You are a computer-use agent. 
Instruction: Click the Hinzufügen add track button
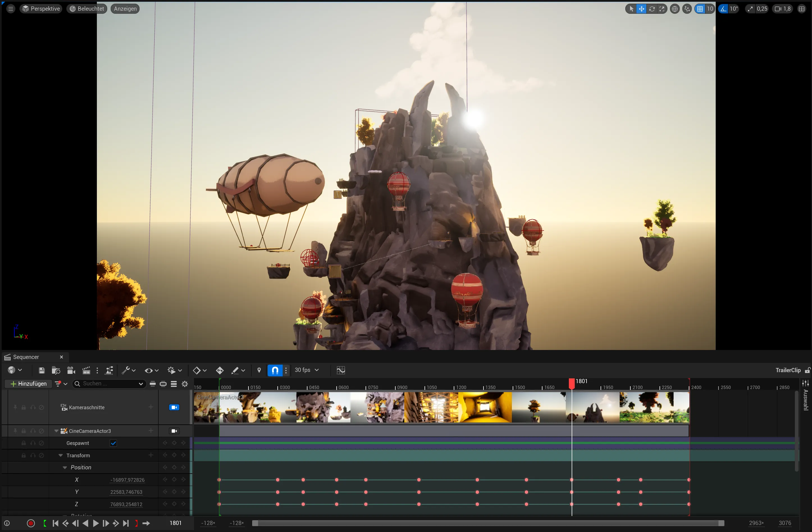(29, 384)
